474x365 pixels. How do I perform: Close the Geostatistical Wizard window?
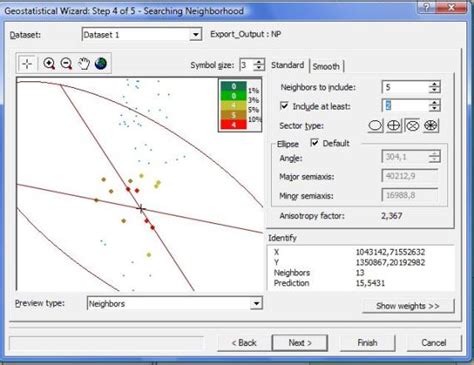pos(452,7)
